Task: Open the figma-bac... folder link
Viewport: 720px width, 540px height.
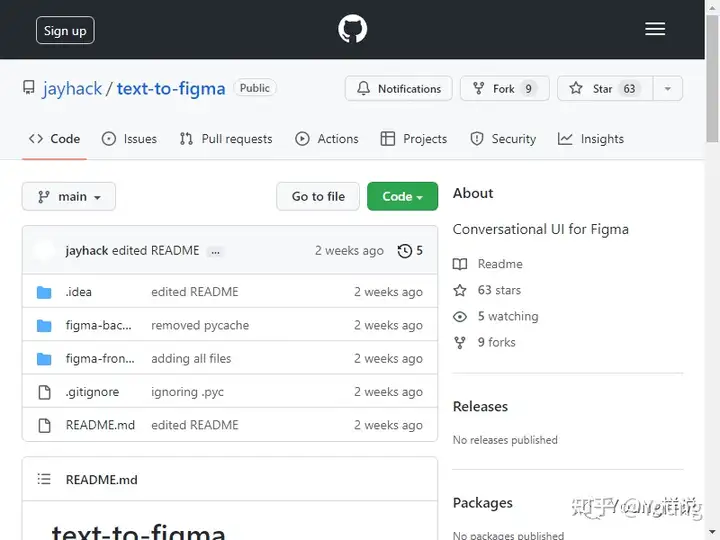Action: click(99, 325)
